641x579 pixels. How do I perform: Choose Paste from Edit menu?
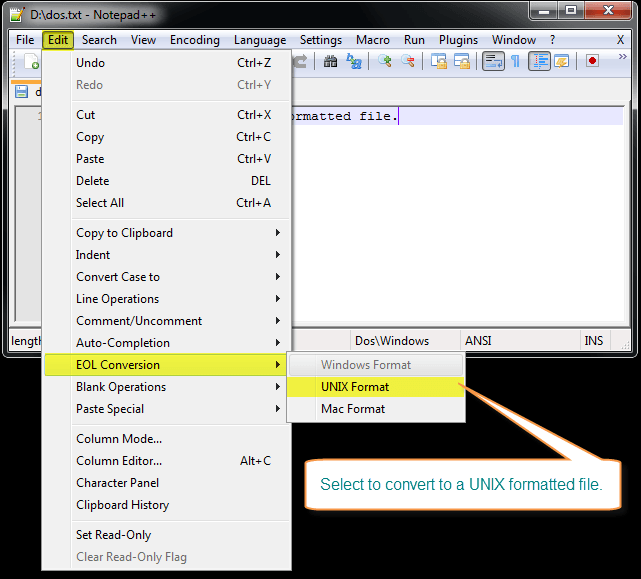tap(168, 159)
